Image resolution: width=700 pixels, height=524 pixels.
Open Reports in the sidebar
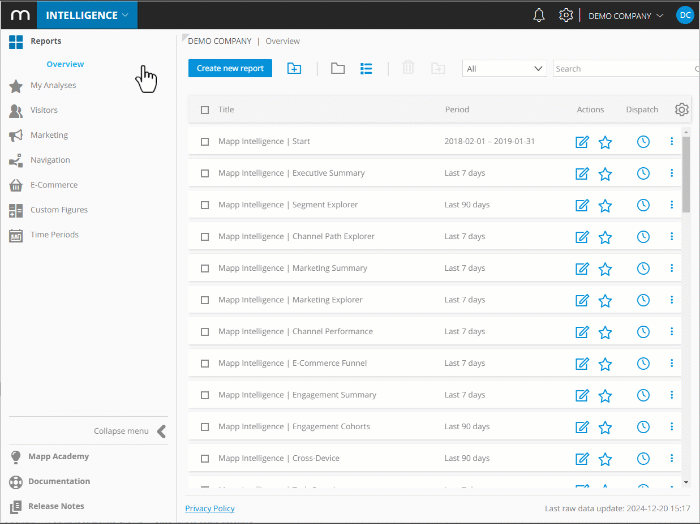(x=46, y=41)
